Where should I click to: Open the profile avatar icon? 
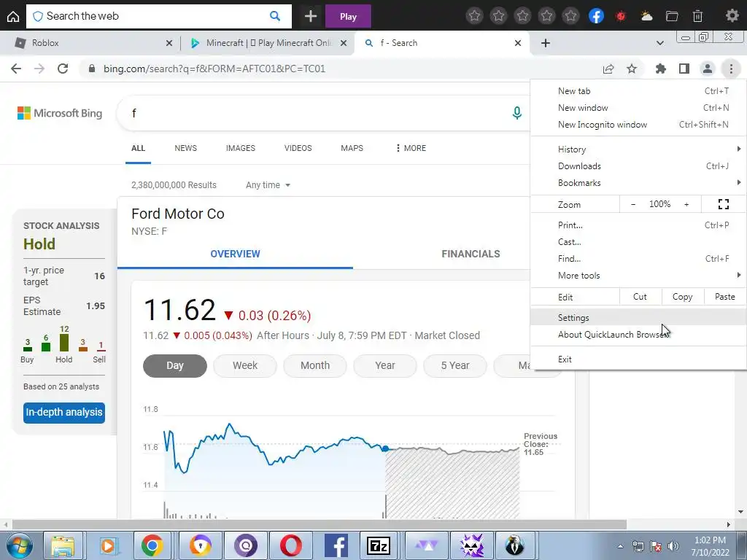(708, 69)
